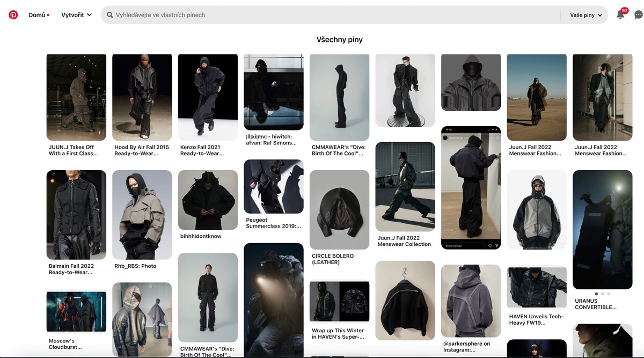Open the Kenzo Fall 2021 pin image
The width and height of the screenshot is (644, 358).
point(208,97)
